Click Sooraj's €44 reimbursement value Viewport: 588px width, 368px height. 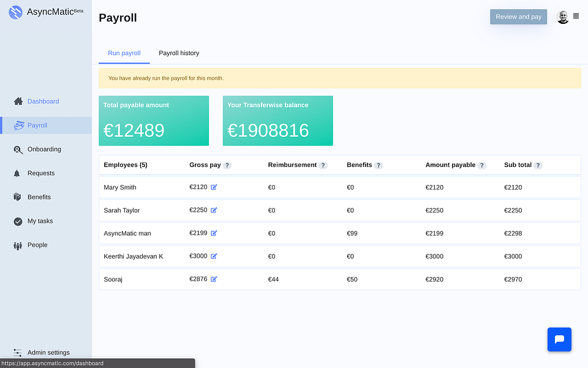pyautogui.click(x=273, y=280)
